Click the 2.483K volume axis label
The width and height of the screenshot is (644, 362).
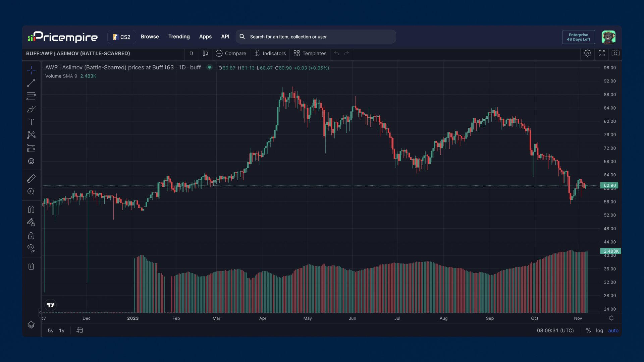(x=611, y=251)
